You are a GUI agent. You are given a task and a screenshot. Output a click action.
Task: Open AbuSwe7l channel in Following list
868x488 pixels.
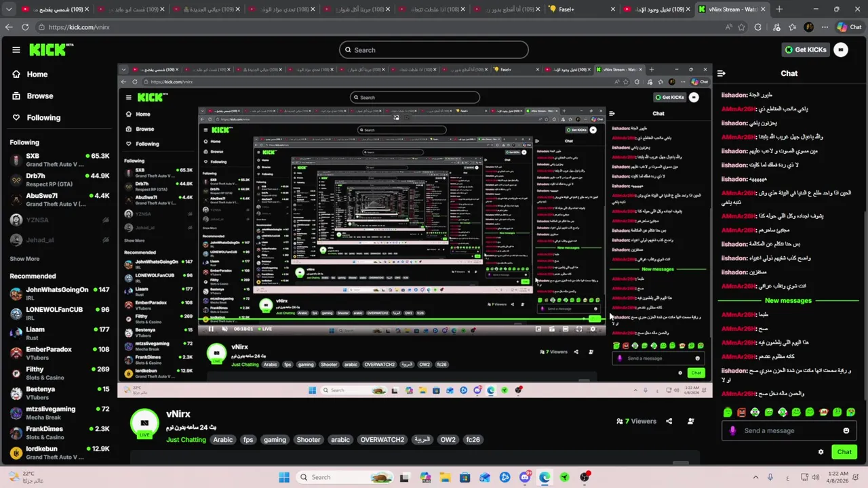[x=60, y=200]
